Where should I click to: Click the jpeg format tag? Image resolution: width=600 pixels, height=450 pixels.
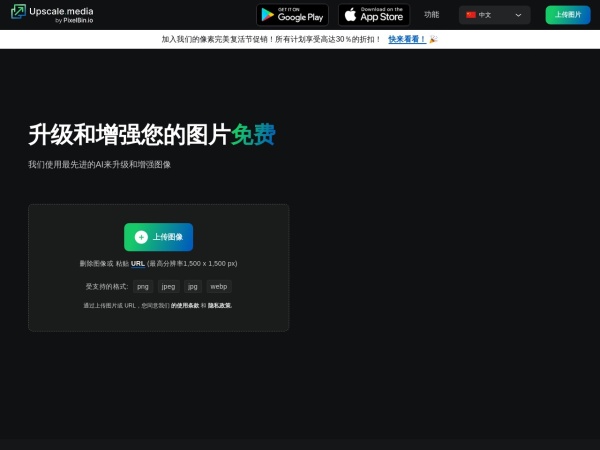pos(168,286)
